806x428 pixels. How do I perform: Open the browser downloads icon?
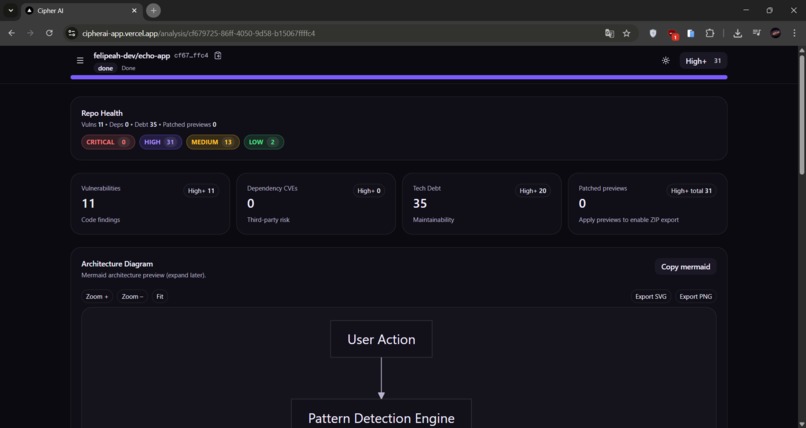coord(737,33)
